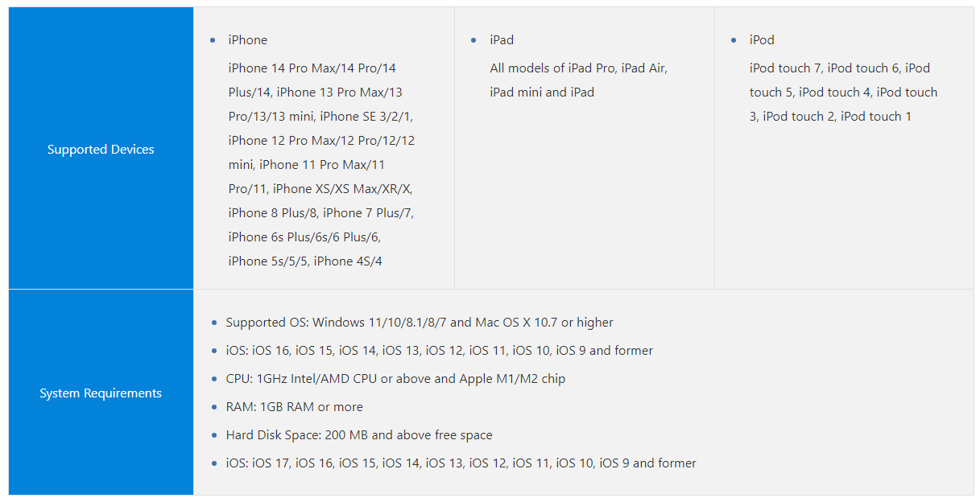
Task: Click the bullet point beside iPad
Action: 473,40
